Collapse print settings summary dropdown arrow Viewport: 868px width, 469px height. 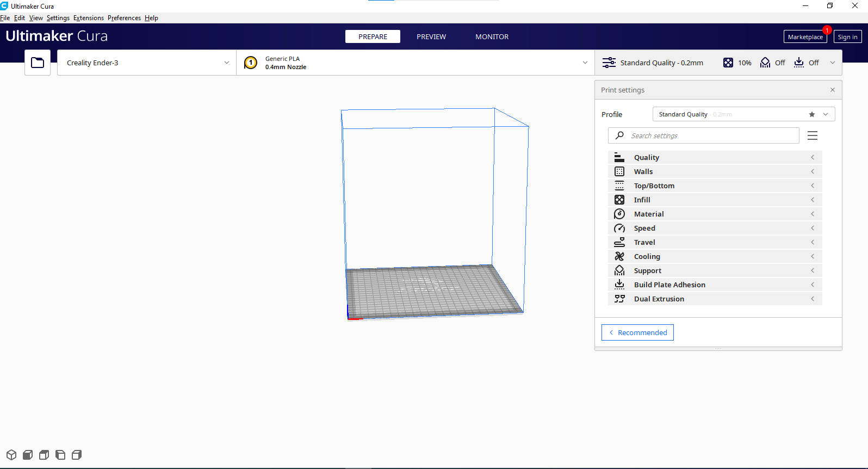tap(833, 63)
